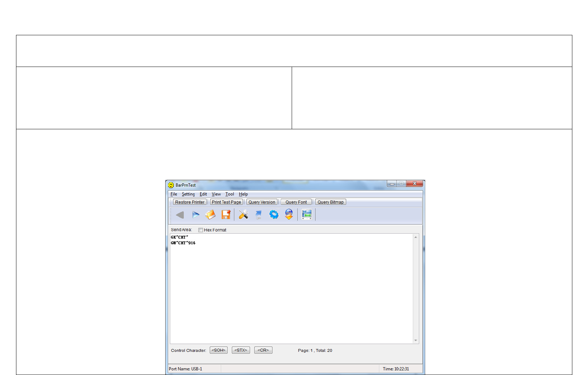Open the wrench and screwdriver tools icon
This screenshot has width=588, height=375.
click(244, 214)
